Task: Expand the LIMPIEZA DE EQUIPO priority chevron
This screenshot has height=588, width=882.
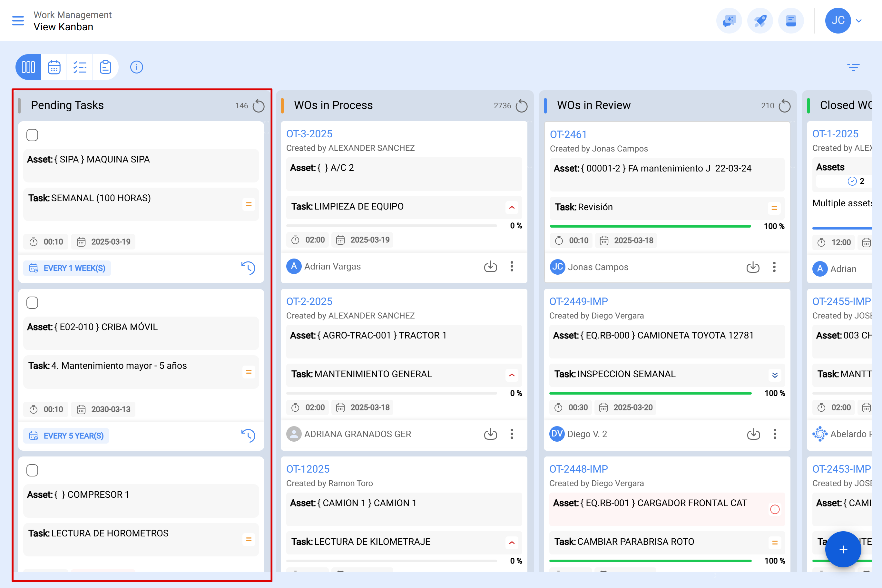Action: (x=512, y=207)
